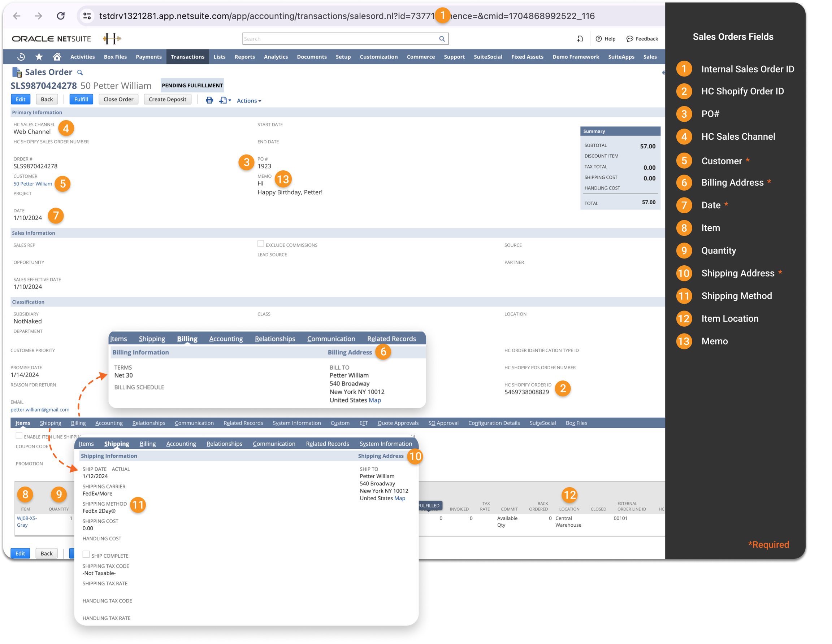This screenshot has height=644, width=832.
Task: Click the browser address bar URL
Action: (x=347, y=16)
